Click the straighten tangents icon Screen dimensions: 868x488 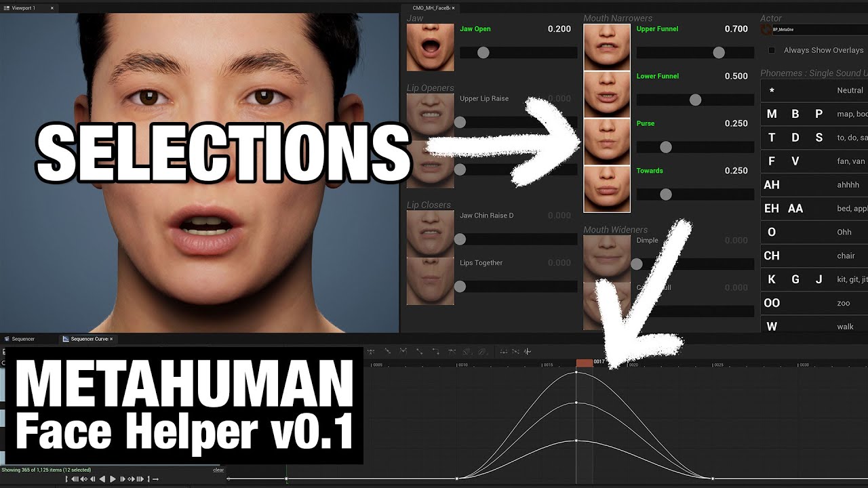515,352
